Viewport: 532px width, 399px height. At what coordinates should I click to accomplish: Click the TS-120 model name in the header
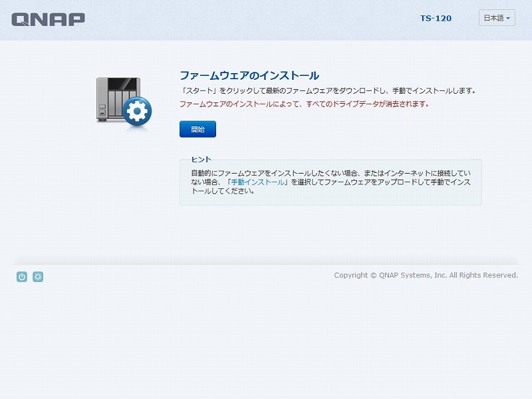[x=436, y=18]
